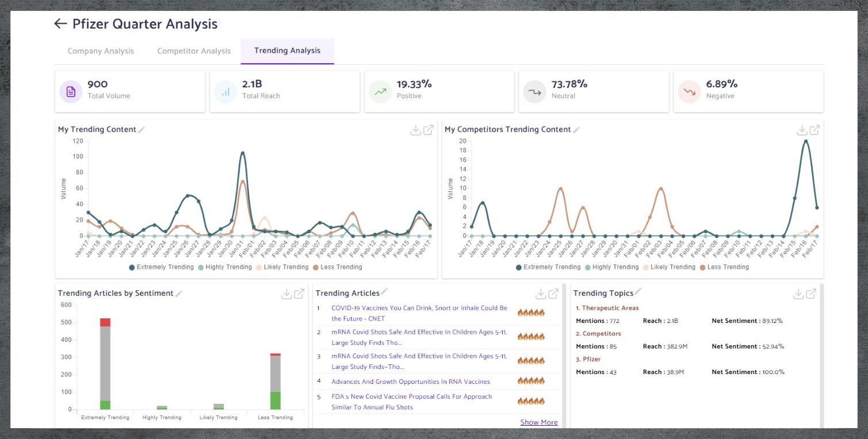This screenshot has height=439, width=868.
Task: Switch to the Company Analysis tab
Action: (x=101, y=51)
